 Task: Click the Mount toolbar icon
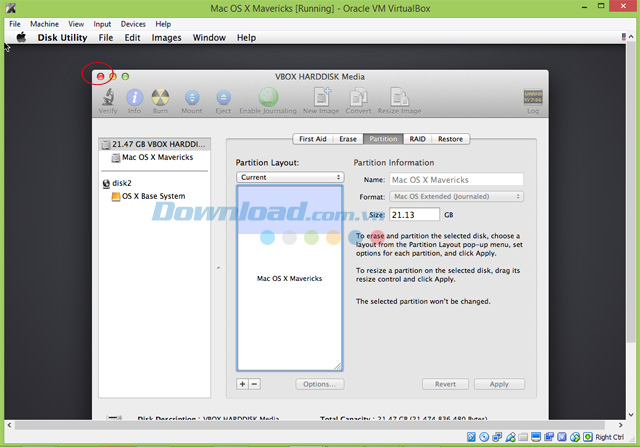(191, 98)
